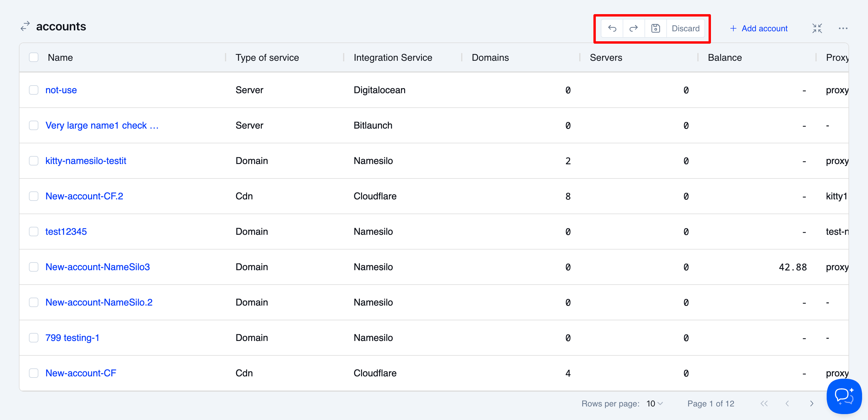Sort by Servers column header
This screenshot has height=420, width=868.
(606, 58)
